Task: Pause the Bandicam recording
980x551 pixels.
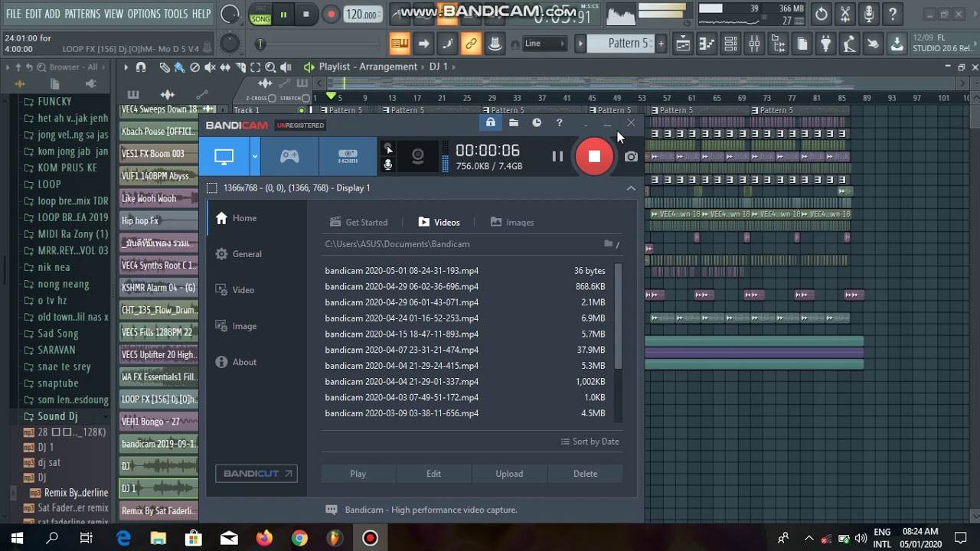Action: [557, 156]
